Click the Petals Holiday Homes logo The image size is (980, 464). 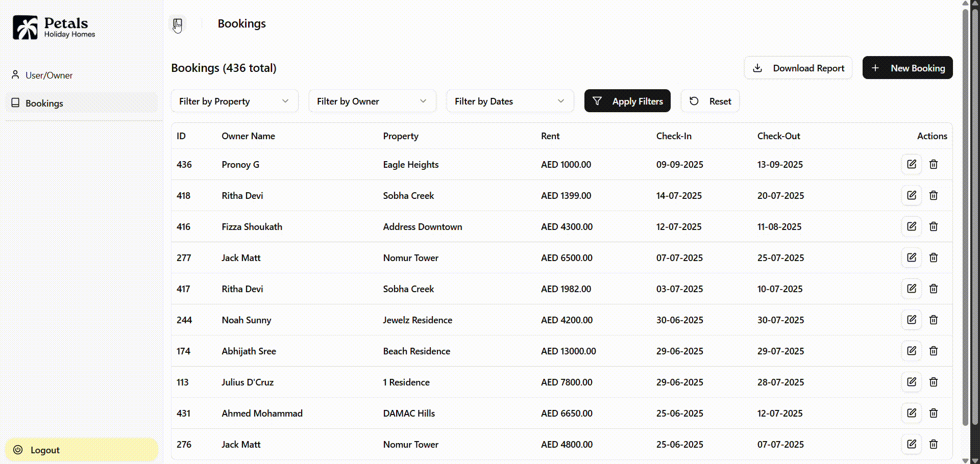coord(54,28)
